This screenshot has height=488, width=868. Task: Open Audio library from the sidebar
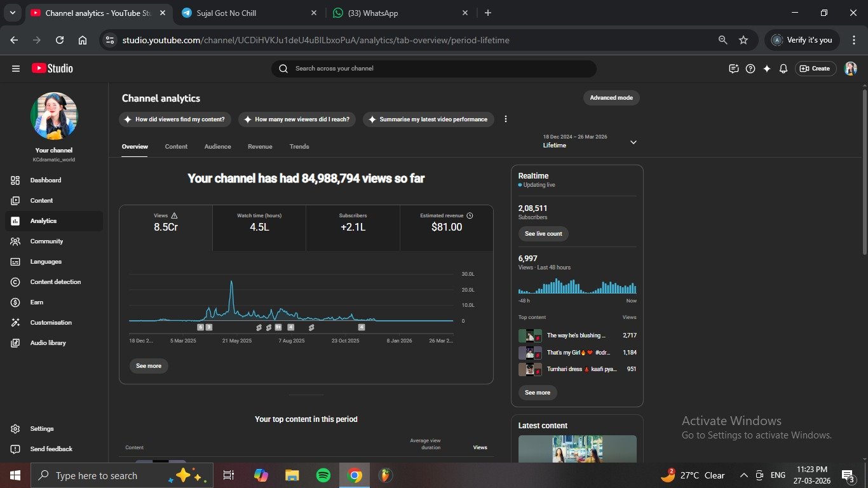click(48, 343)
